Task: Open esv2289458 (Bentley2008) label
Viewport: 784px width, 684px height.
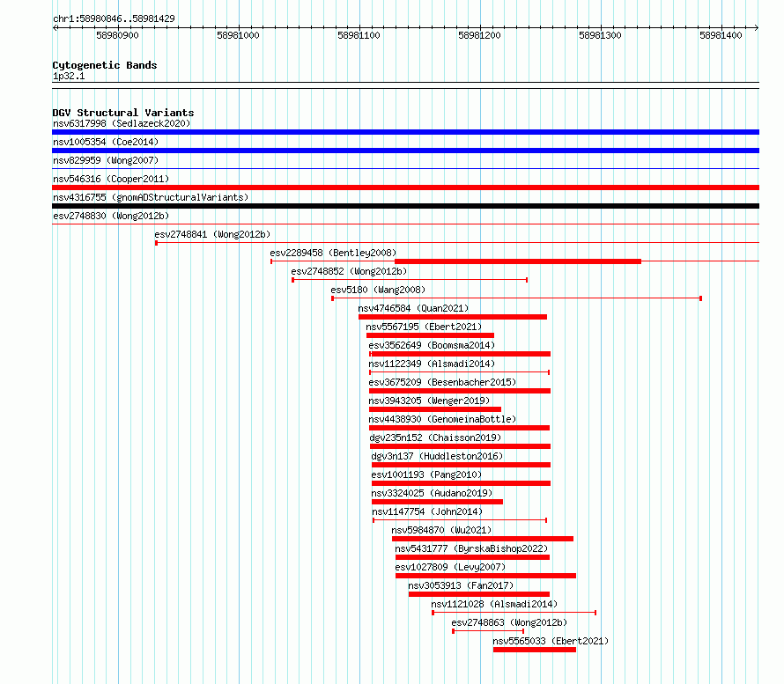Action: [333, 253]
